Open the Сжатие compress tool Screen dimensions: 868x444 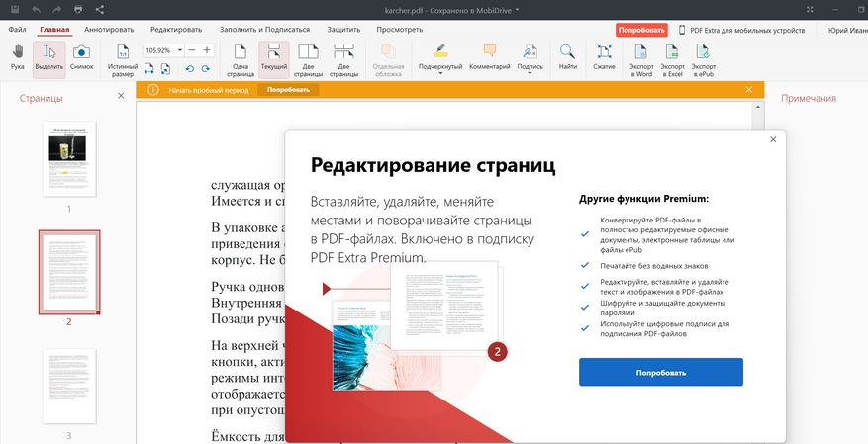[604, 57]
